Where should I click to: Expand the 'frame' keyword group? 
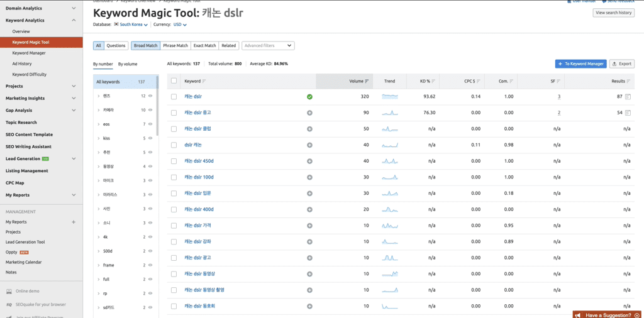[99, 265]
